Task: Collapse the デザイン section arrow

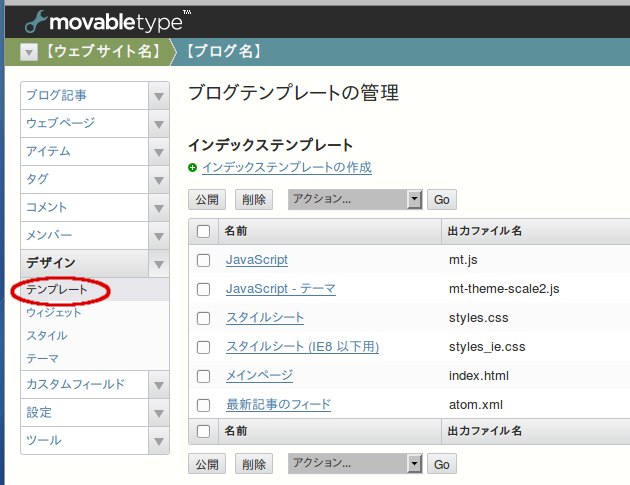Action: pyautogui.click(x=158, y=264)
